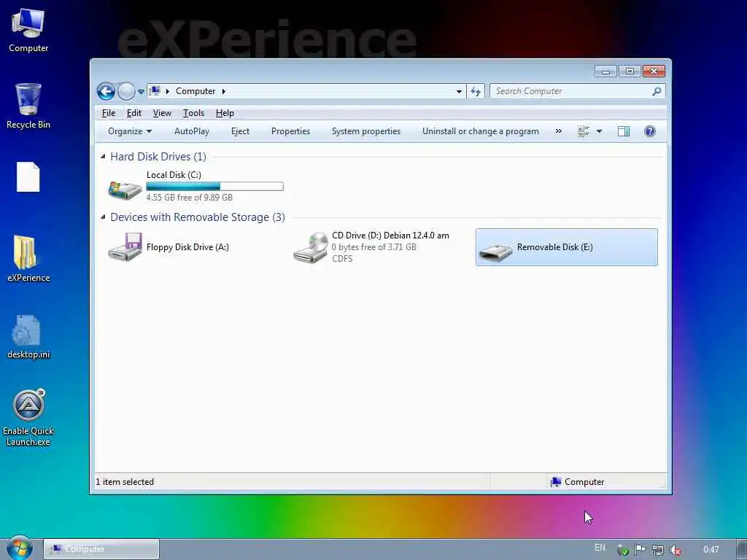Open recent pages dropdown next to Forward
The image size is (747, 560).
141,91
